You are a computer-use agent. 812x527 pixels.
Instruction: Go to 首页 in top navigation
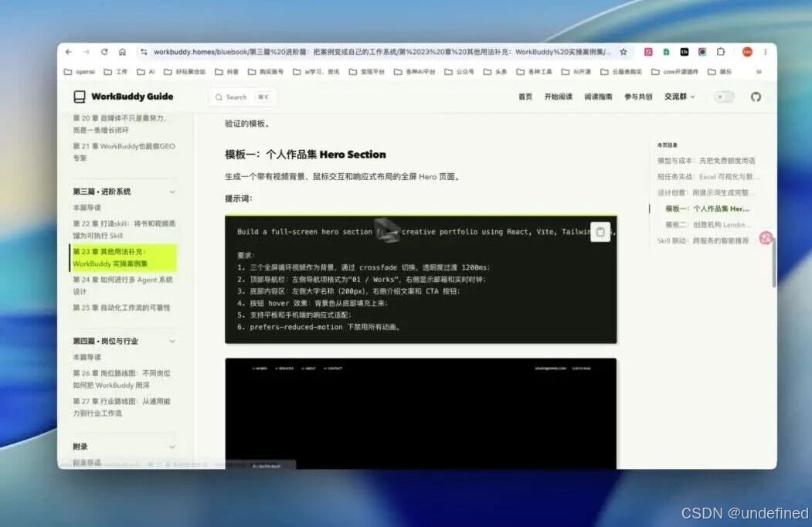pyautogui.click(x=525, y=97)
